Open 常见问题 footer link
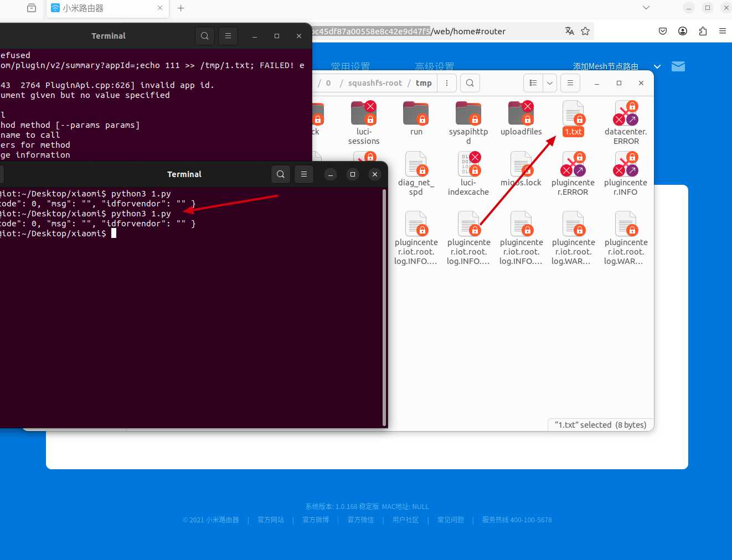The height and width of the screenshot is (560, 732). coord(451,520)
